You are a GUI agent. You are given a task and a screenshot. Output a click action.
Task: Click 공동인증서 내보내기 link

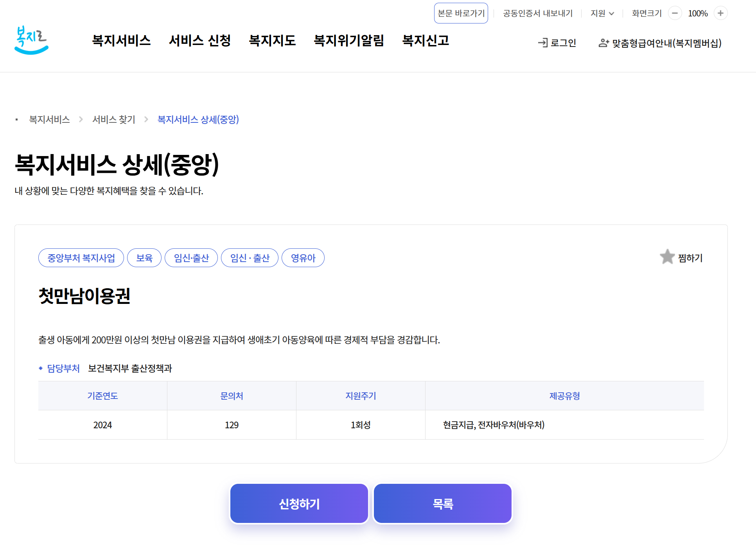pyautogui.click(x=537, y=13)
